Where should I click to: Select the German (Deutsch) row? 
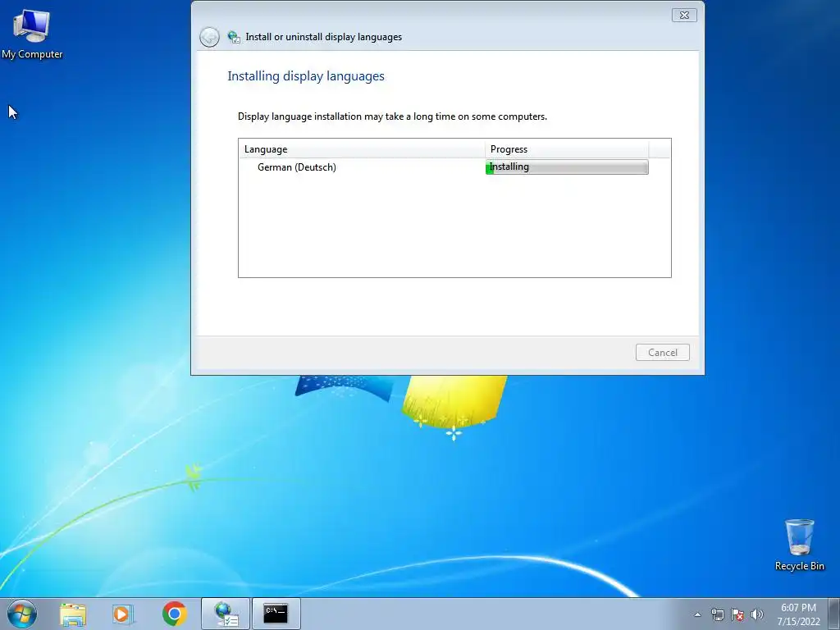pos(444,167)
